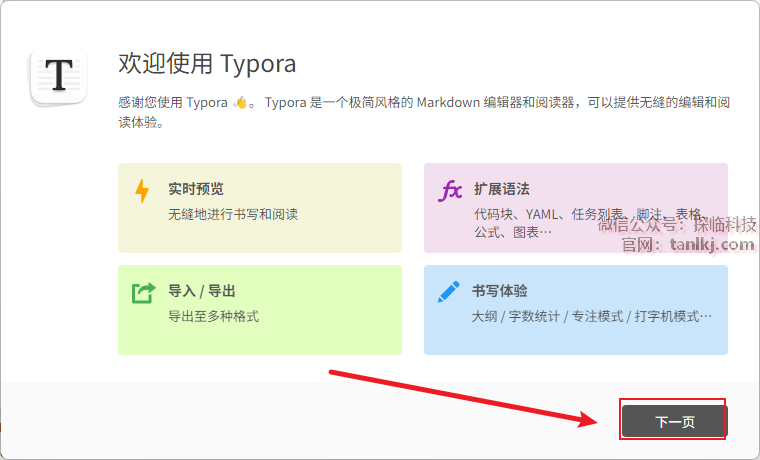Click the text 无缝地进行书写和阅读
The width and height of the screenshot is (760, 460).
tap(233, 214)
